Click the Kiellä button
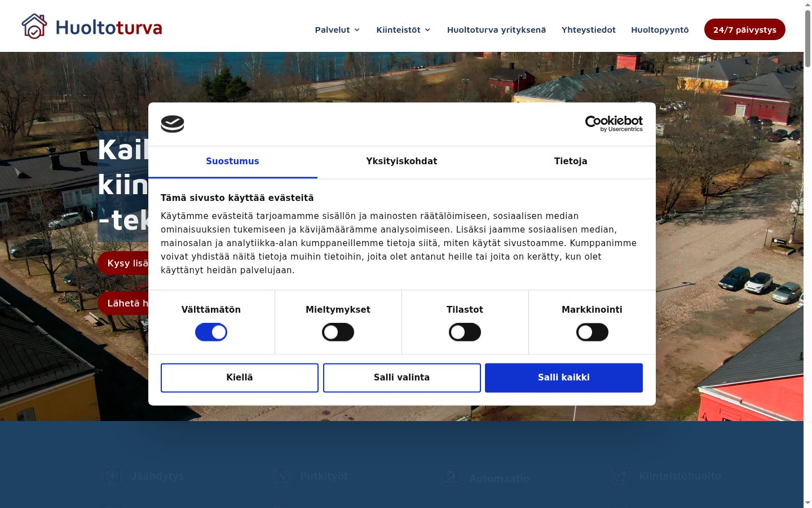This screenshot has height=508, width=812. coord(240,378)
